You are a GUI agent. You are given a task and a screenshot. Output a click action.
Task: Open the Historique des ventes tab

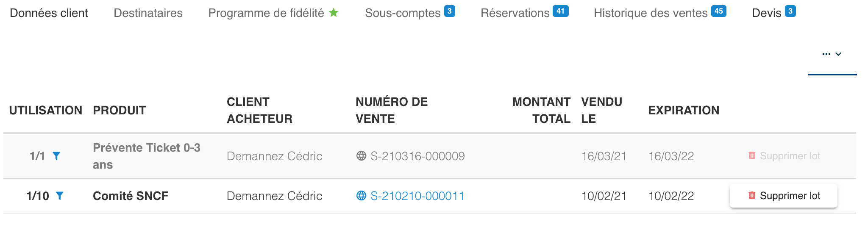click(x=651, y=13)
